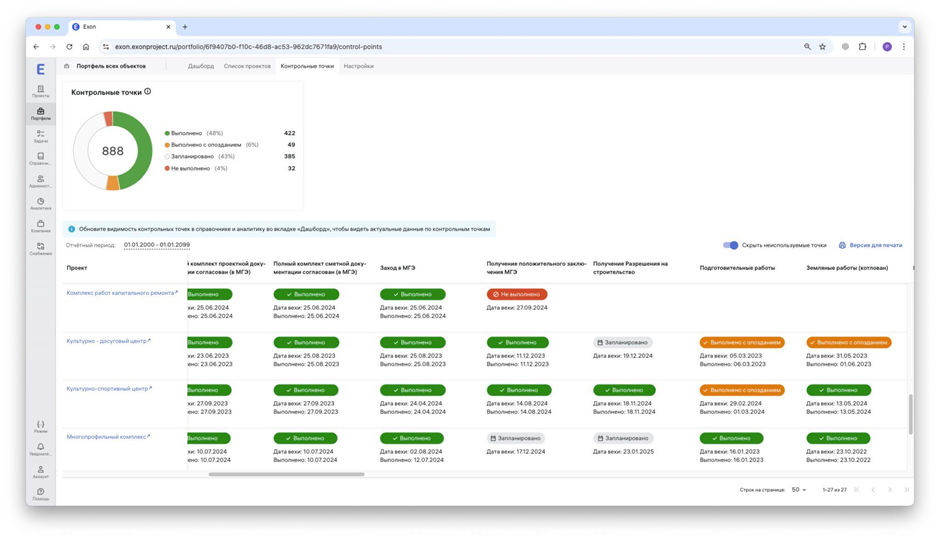Switch to the Список проектов tab
This screenshot has height=540, width=940.
tap(247, 66)
